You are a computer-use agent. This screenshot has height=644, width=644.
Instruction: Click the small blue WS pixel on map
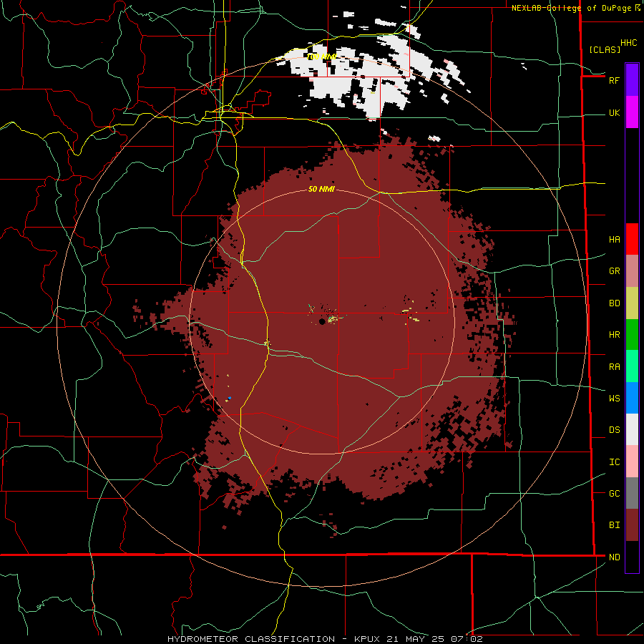coord(230,398)
